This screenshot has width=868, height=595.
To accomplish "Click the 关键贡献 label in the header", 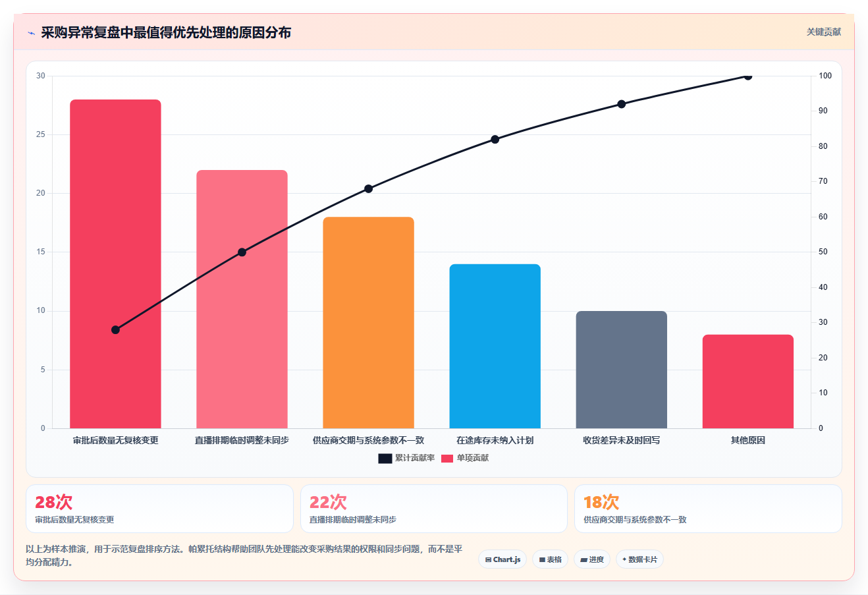I will coord(824,32).
